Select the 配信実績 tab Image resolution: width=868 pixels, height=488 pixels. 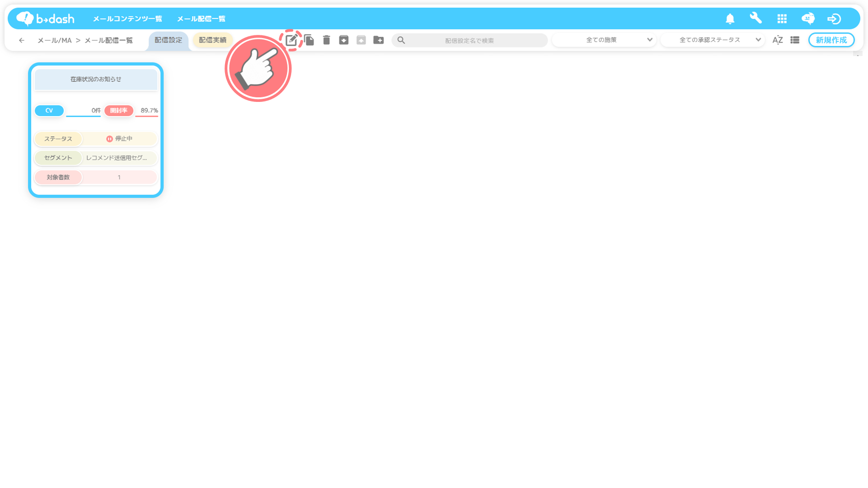pos(212,40)
